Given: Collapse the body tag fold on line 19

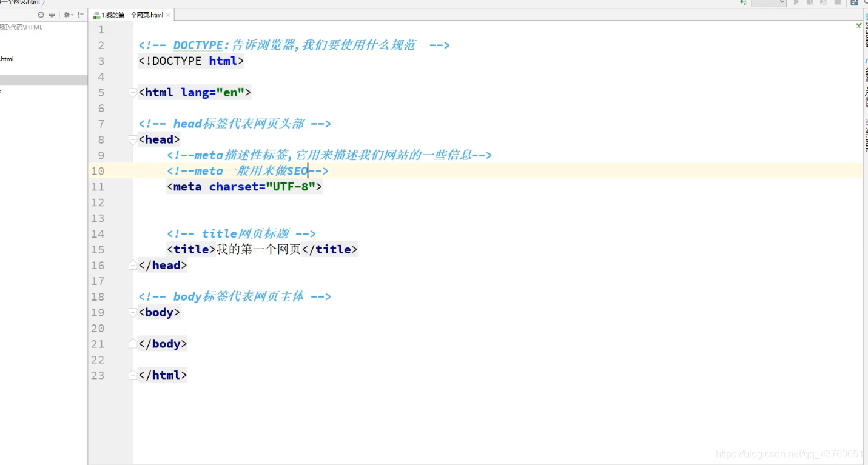Looking at the screenshot, I should coord(133,313).
